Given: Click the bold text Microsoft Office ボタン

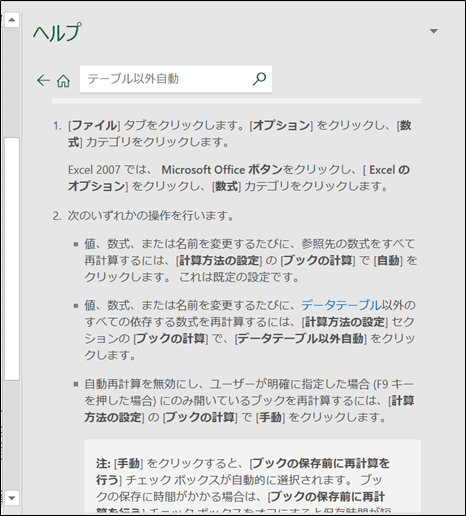Looking at the screenshot, I should point(222,170).
